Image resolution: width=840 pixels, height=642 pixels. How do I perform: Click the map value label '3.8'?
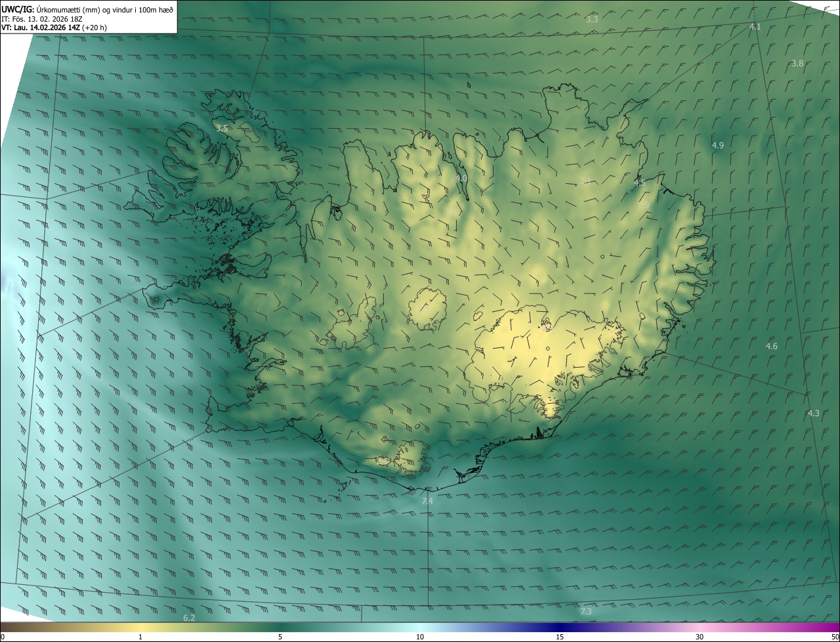click(x=797, y=64)
